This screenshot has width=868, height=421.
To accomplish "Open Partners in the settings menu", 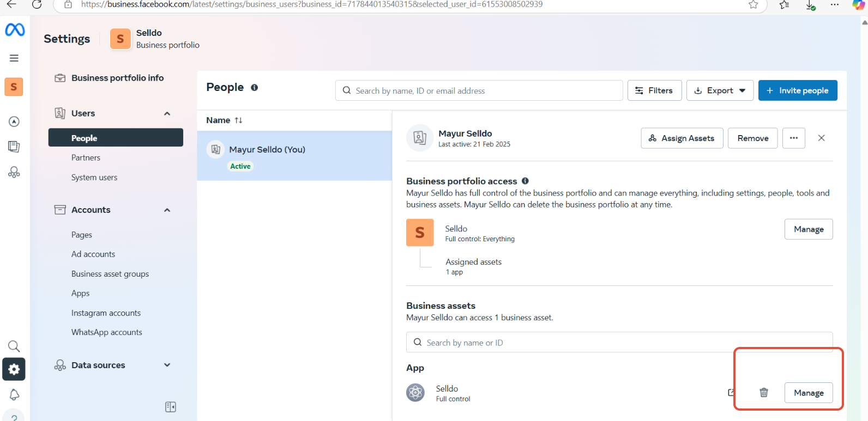I will (86, 158).
